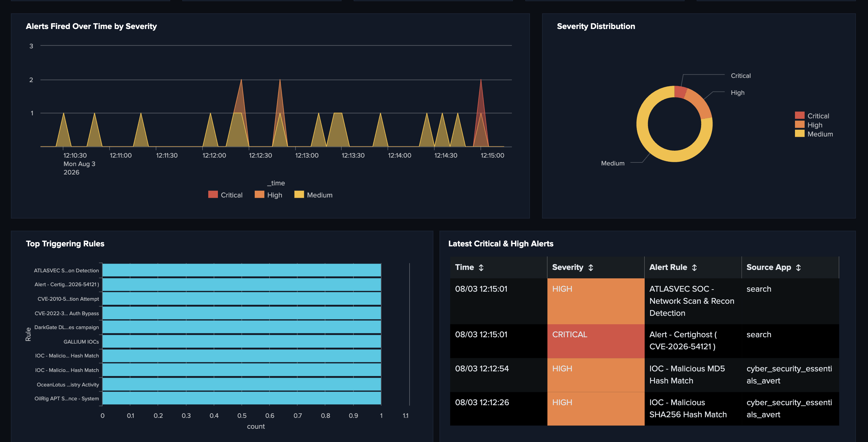Click the Top Triggering Rules panel title
This screenshot has height=442, width=868.
pos(65,243)
